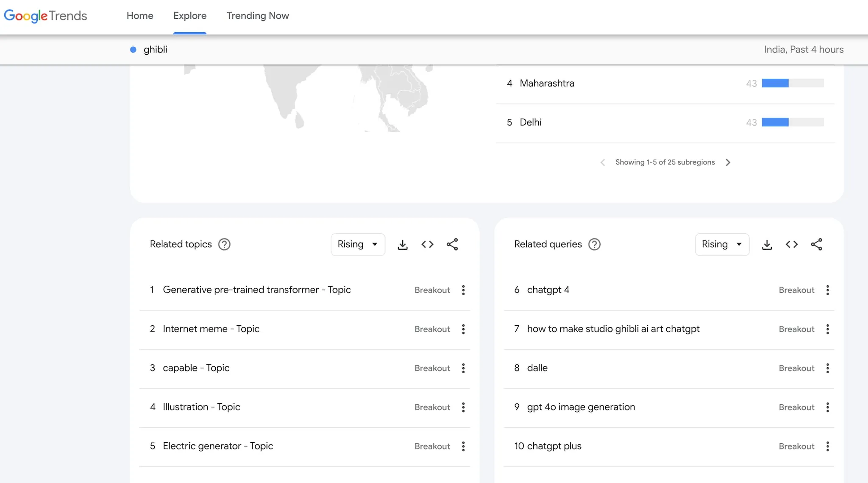Open Internet meme topic
This screenshot has width=868, height=483.
click(x=211, y=329)
